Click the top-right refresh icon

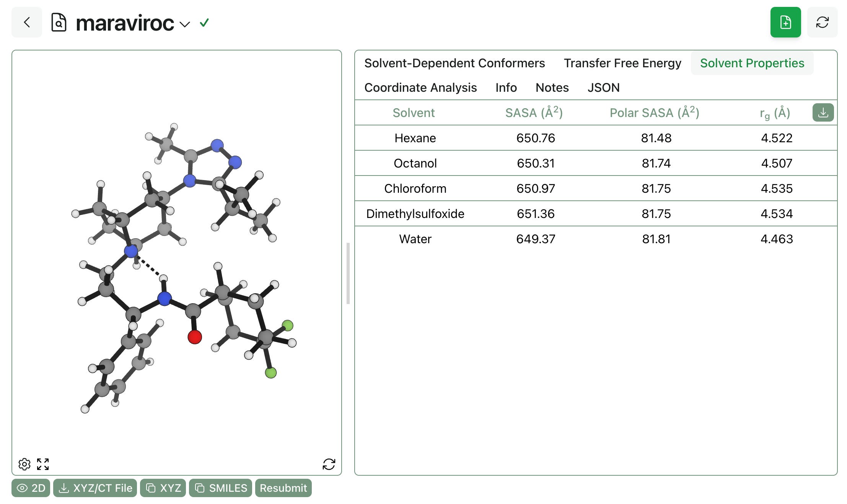coord(822,23)
